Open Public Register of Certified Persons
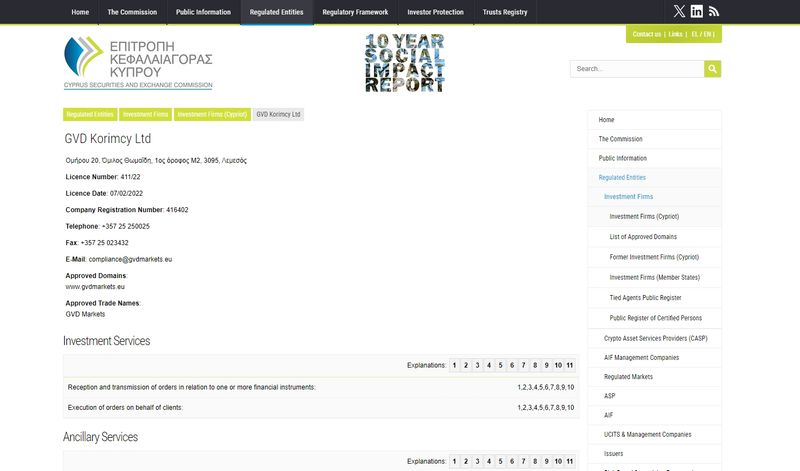The image size is (800, 471). 655,318
